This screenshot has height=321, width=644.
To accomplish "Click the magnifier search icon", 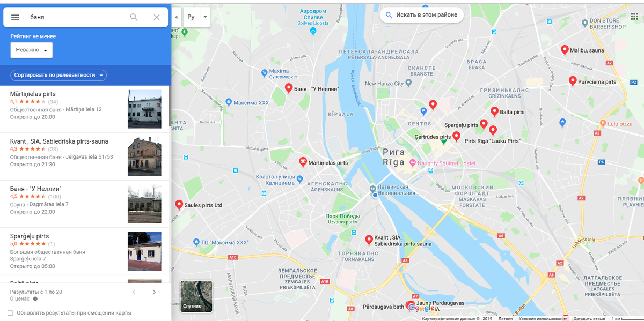I will point(134,17).
